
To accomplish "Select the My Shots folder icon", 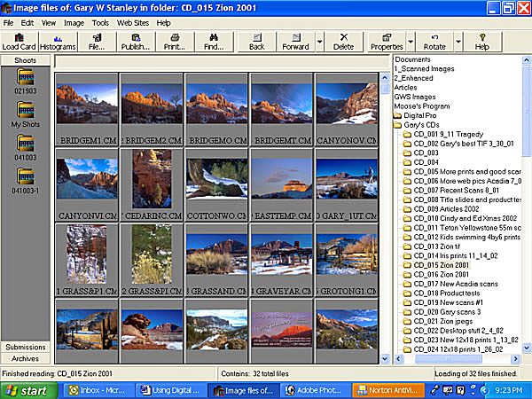I will (x=26, y=113).
